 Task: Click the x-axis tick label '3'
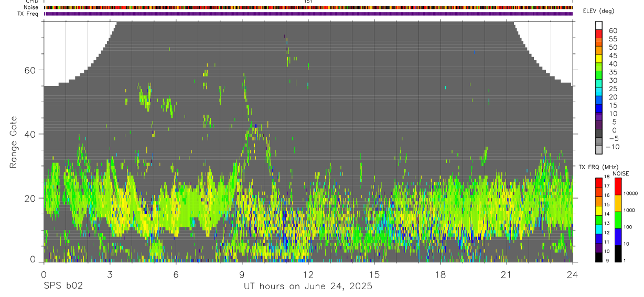[x=110, y=274]
